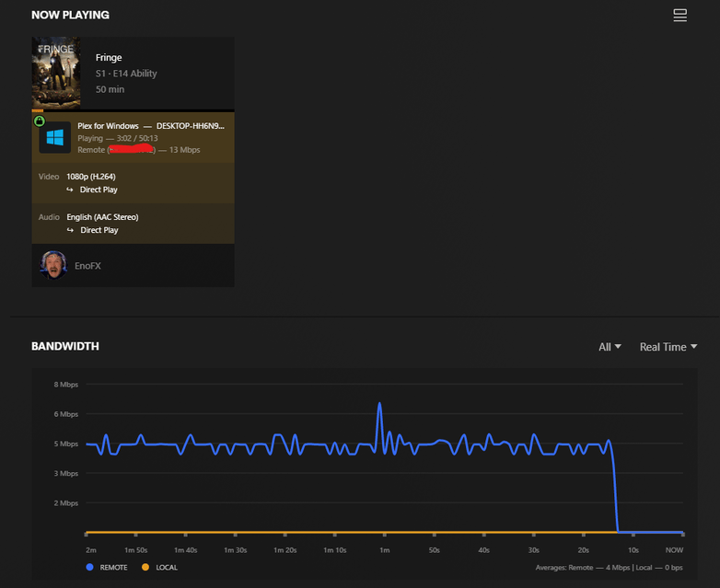Click the 1m 30s time axis label

[x=235, y=550]
